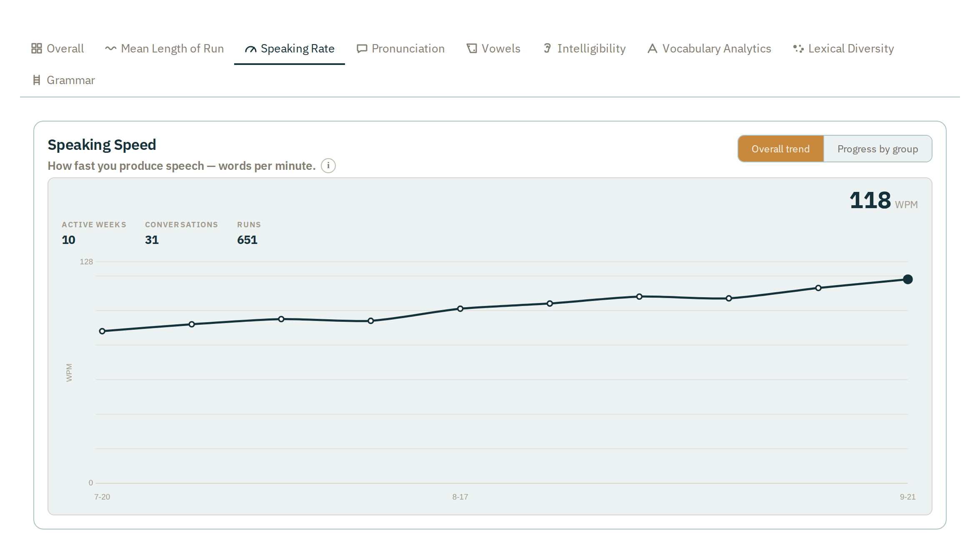The image size is (980, 542).
Task: Click the Lexical Diversity dots icon
Action: pyautogui.click(x=798, y=48)
